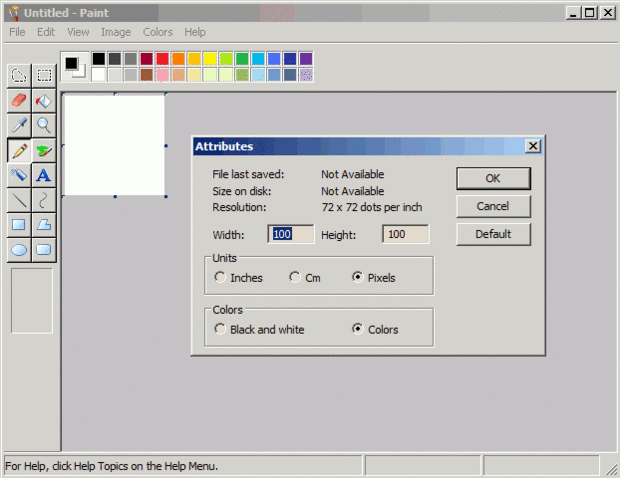The image size is (620, 478).
Task: Click the "Size on disk:" label
Action: coord(242,191)
